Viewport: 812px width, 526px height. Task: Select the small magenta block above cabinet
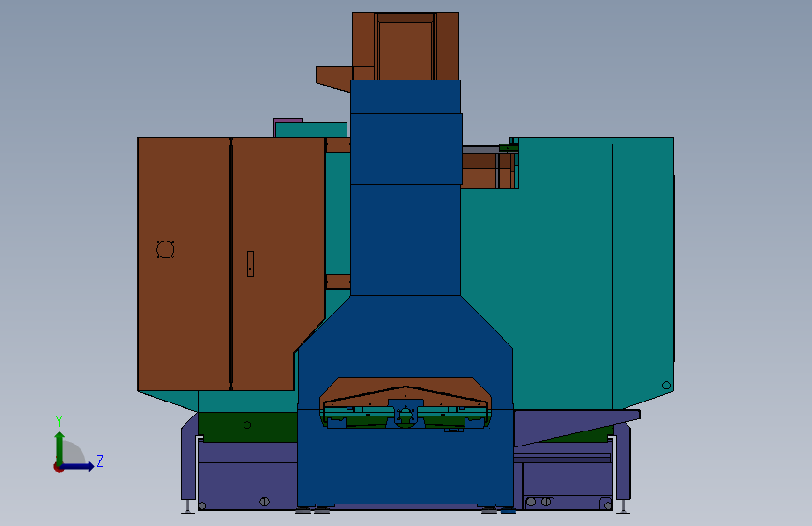point(288,121)
